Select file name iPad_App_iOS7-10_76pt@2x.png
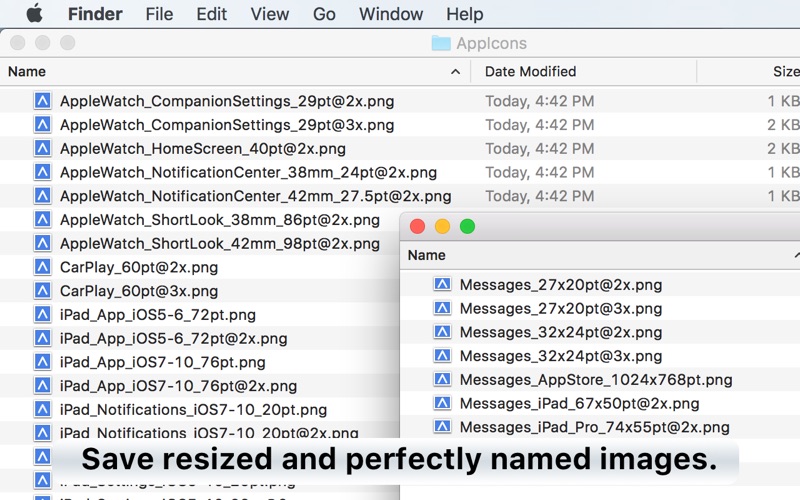 [x=178, y=386]
